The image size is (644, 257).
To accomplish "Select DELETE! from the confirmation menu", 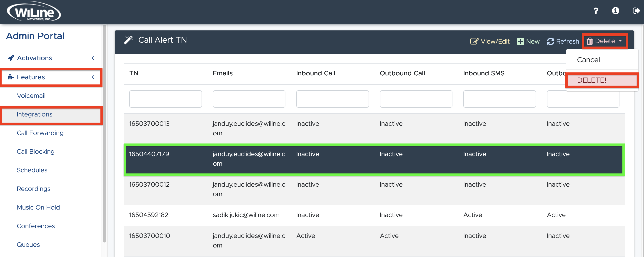I will coord(592,80).
